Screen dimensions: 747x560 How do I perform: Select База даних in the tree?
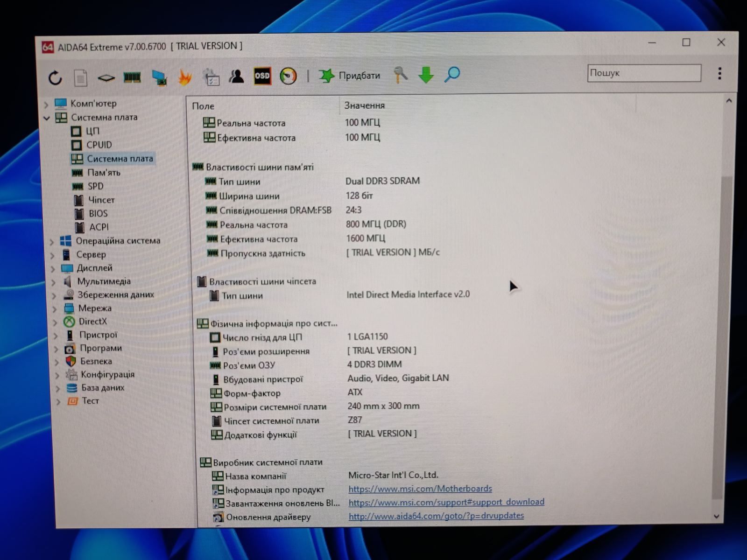(x=103, y=387)
